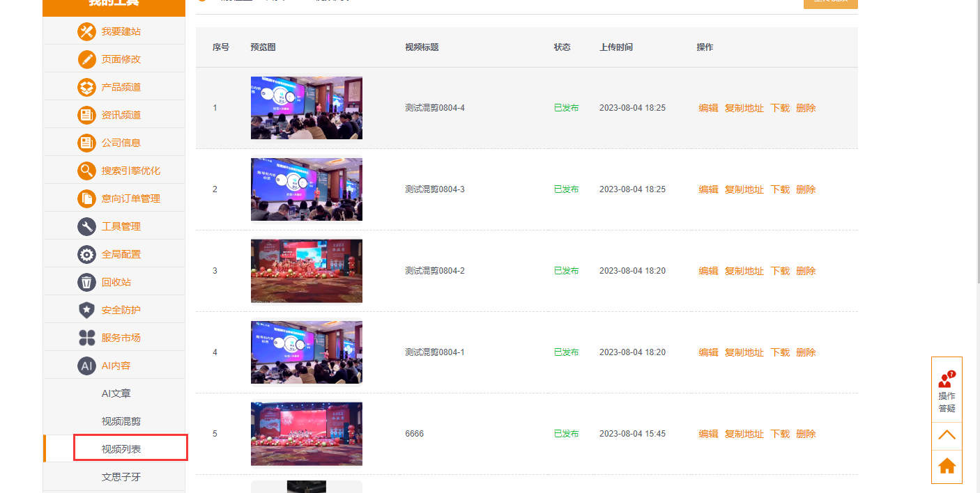Click the shield icon beside 安全防护
This screenshot has width=980, height=493.
86,310
